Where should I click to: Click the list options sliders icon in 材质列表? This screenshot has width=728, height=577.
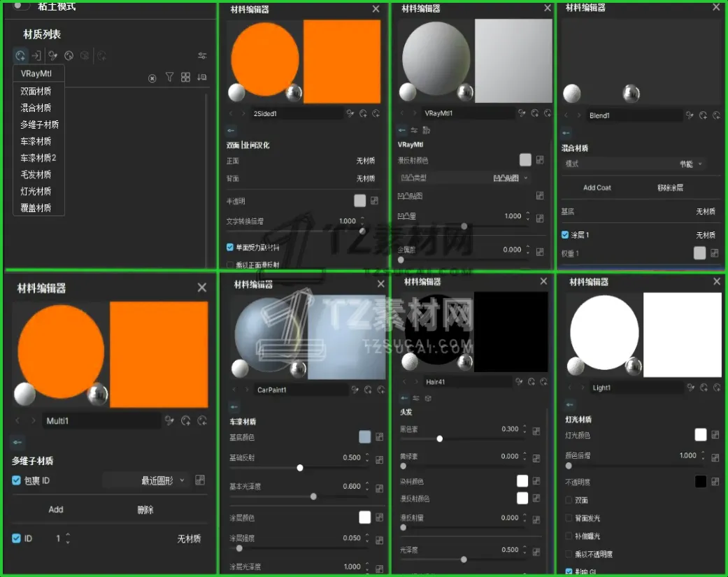click(202, 56)
